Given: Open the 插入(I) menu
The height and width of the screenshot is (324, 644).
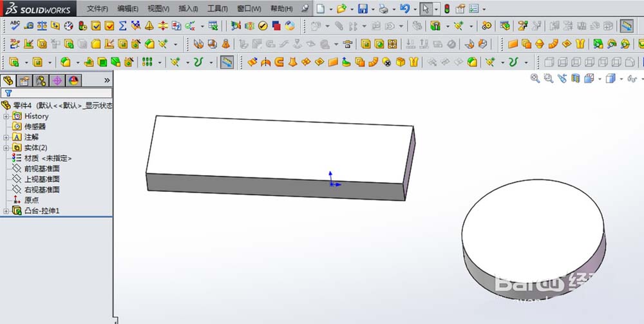Looking at the screenshot, I should (189, 8).
